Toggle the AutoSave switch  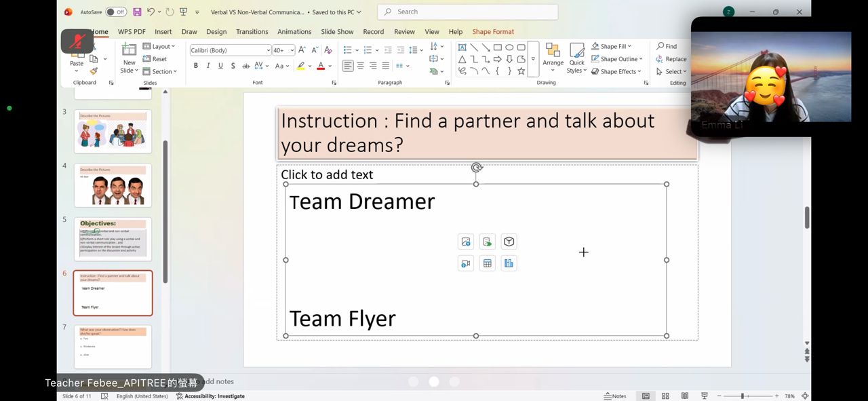point(116,12)
